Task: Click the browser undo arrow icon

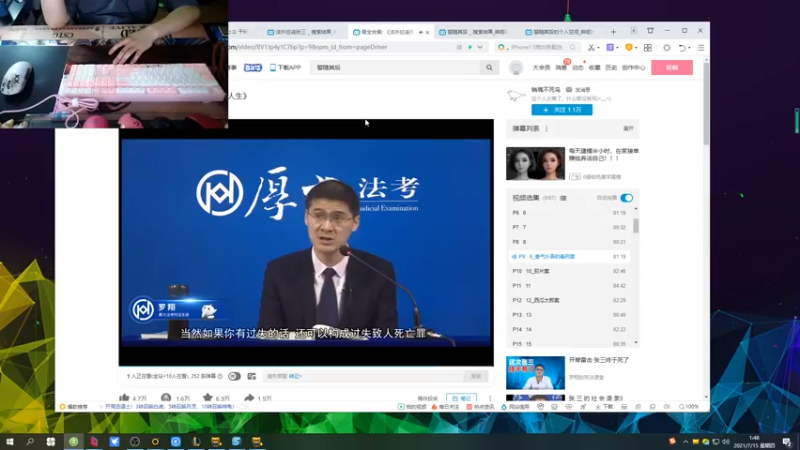Action: click(x=682, y=47)
